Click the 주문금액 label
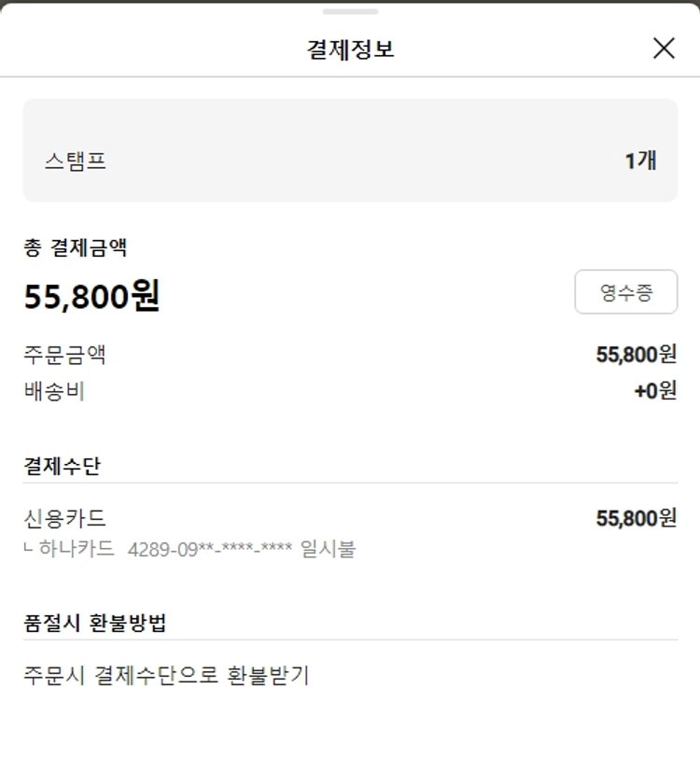700x759 pixels. (65, 355)
